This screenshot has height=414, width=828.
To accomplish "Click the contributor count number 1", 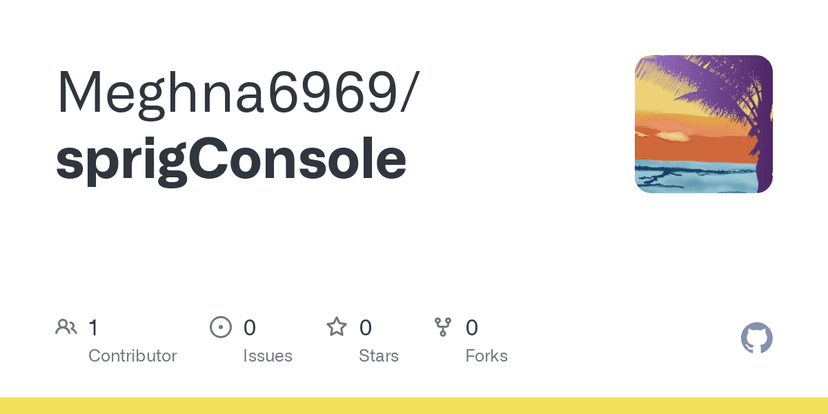I will coord(93,327).
